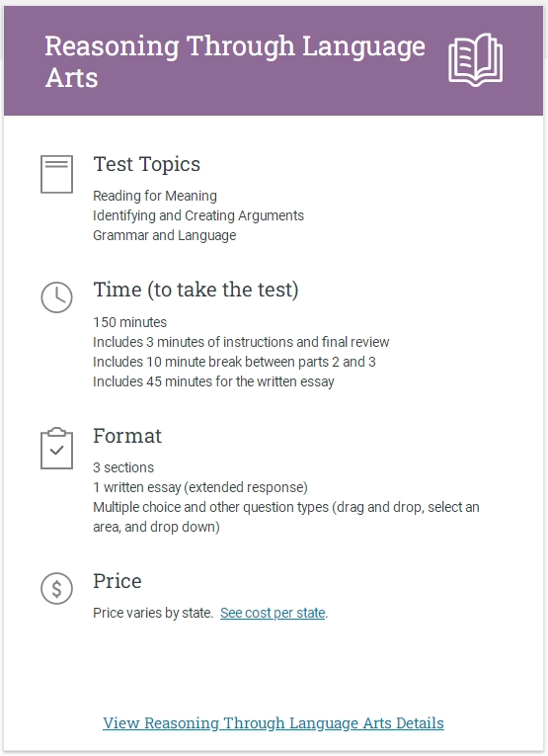Select the Test Topics heading
The height and width of the screenshot is (756, 548).
146,164
